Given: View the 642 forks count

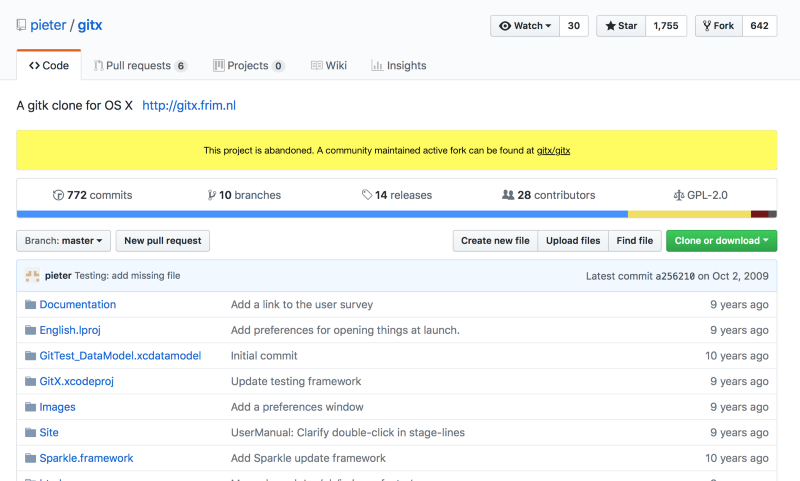Looking at the screenshot, I should pyautogui.click(x=759, y=26).
